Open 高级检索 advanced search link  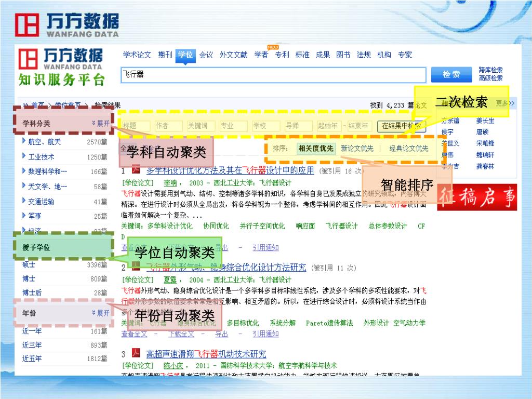coord(490,78)
